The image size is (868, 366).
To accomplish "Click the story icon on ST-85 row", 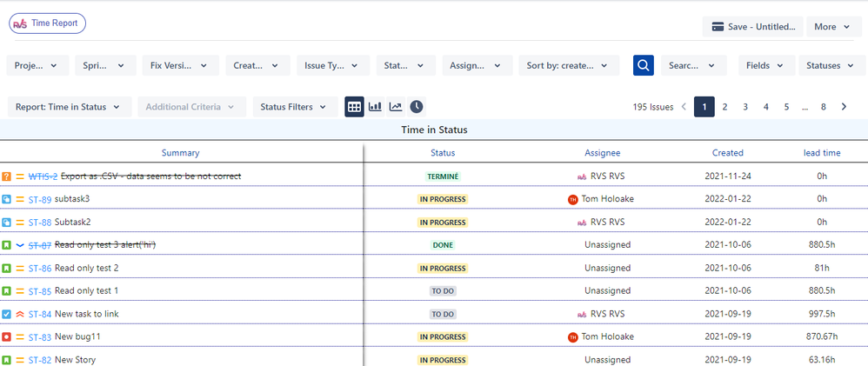I will pos(7,291).
